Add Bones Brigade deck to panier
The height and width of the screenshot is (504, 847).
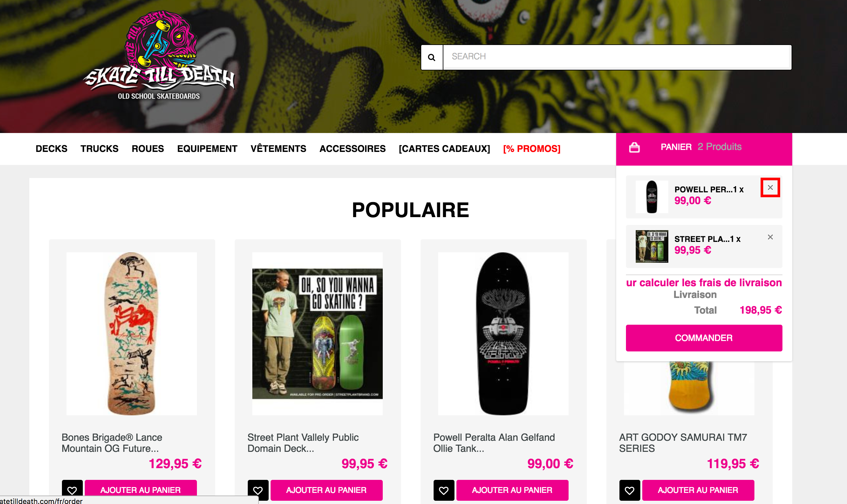point(141,490)
